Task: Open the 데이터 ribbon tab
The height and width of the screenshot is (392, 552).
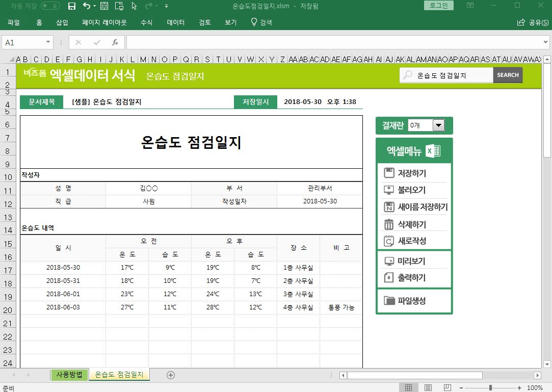Action: pyautogui.click(x=175, y=22)
